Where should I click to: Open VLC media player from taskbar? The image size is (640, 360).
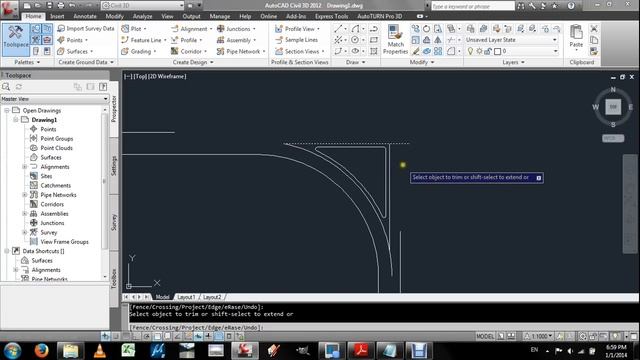tap(100, 351)
